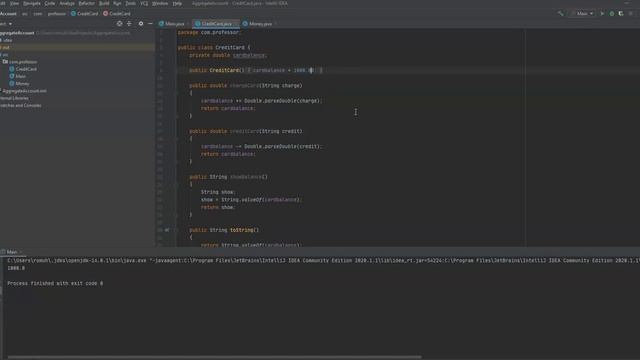Click the blue CreditCard class breadcrumb
This screenshot has width=640, height=360.
84,13
